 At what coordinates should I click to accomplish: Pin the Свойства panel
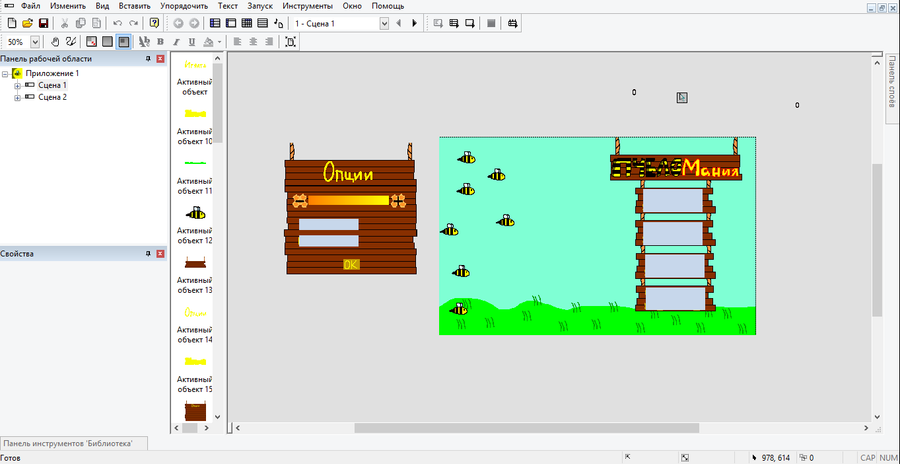(148, 253)
